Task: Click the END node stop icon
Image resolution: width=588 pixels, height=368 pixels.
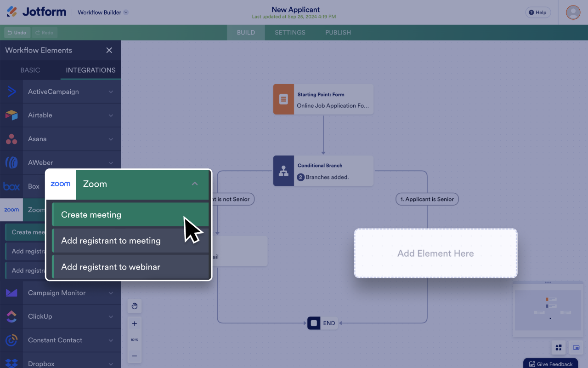Action: tap(314, 323)
